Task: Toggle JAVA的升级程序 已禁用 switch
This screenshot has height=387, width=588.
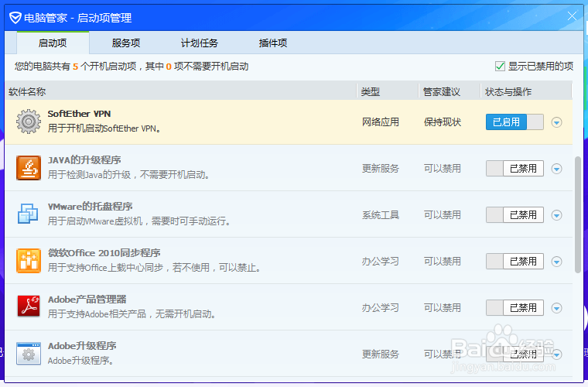Action: (514, 169)
